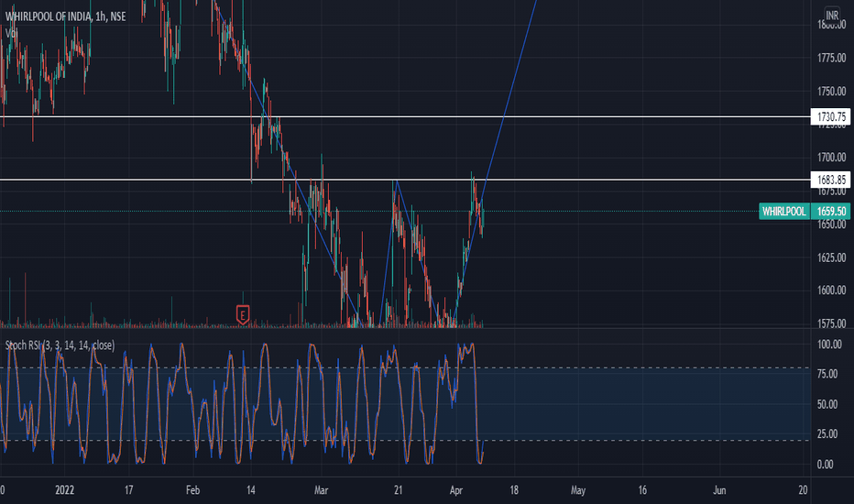
Task: Click the 1750.00 price axis value
Action: click(831, 91)
